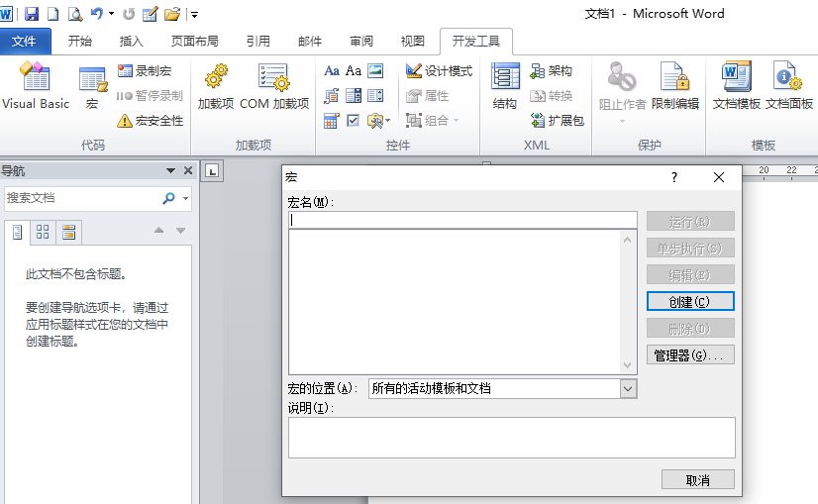Open Add-Ins (加载项) gear icon
818x504 pixels.
[x=216, y=86]
